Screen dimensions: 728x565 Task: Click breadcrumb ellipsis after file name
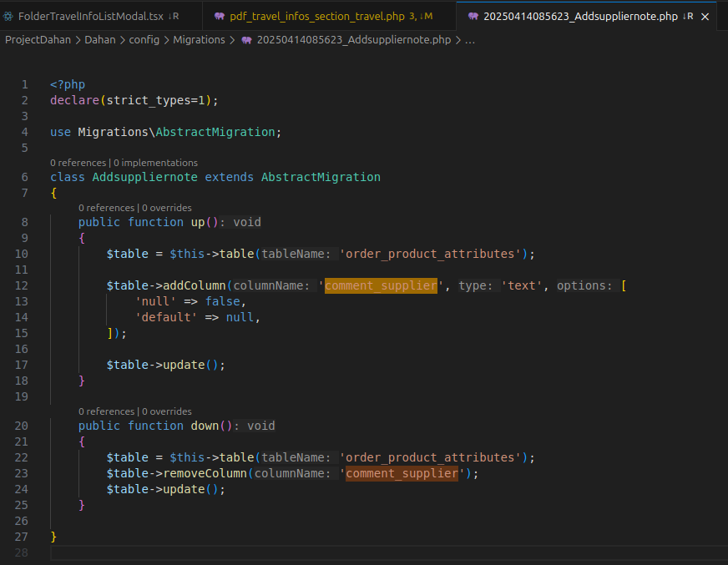[470, 39]
